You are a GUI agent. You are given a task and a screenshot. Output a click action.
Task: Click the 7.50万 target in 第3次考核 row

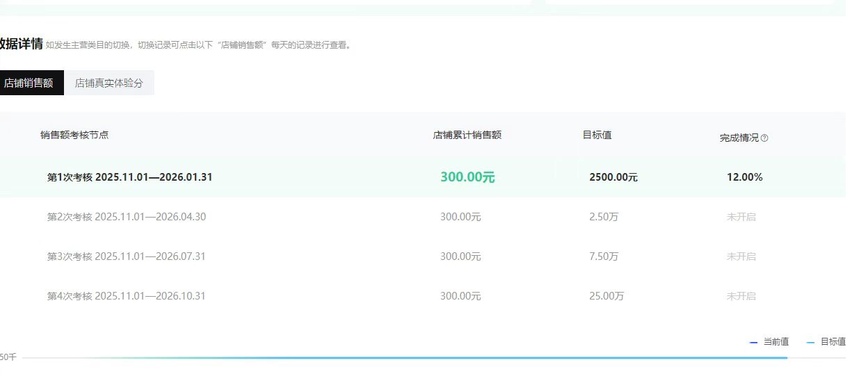[603, 256]
